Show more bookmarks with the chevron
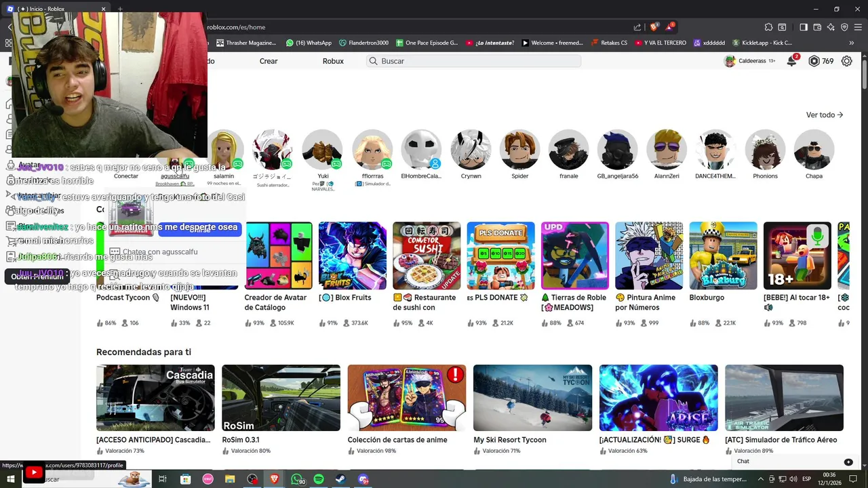 tap(852, 43)
